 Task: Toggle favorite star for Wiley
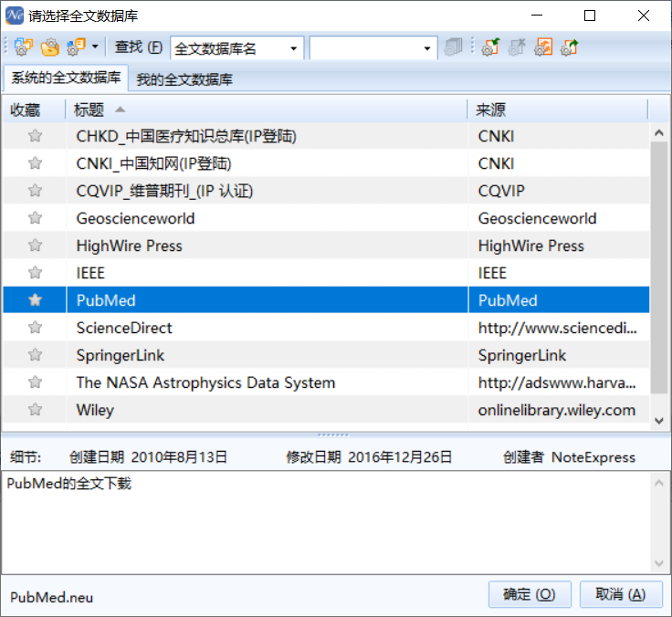point(35,410)
